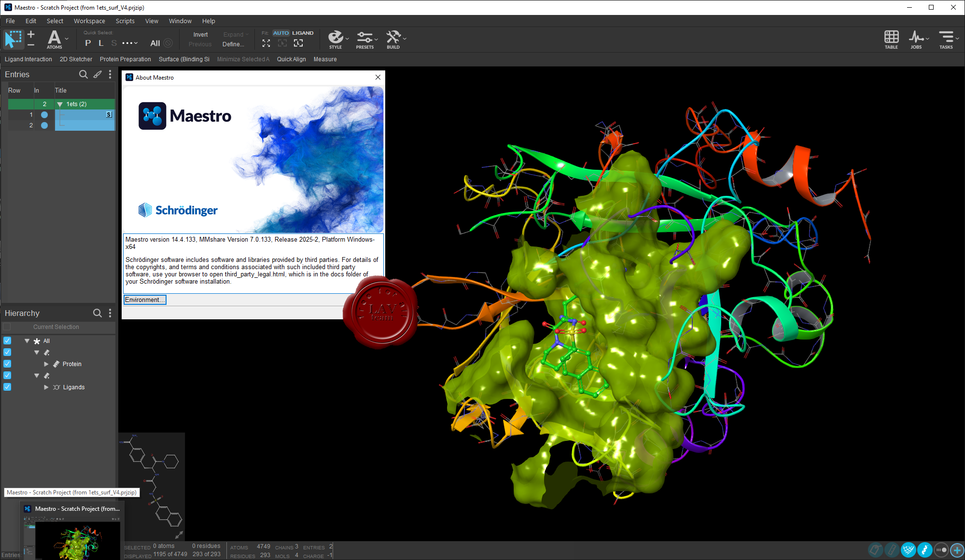
Task: Open the Window menu
Action: coord(180,21)
